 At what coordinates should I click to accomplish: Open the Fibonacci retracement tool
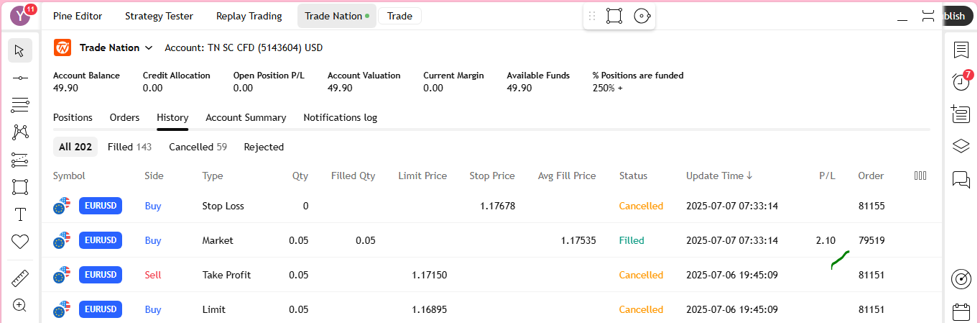click(20, 106)
